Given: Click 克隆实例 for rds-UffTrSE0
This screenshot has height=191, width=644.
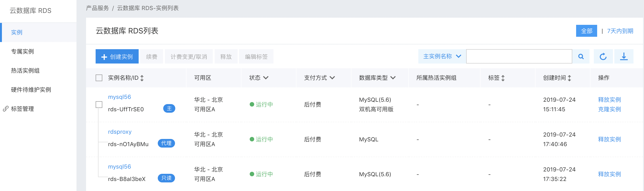Looking at the screenshot, I should pyautogui.click(x=609, y=109).
